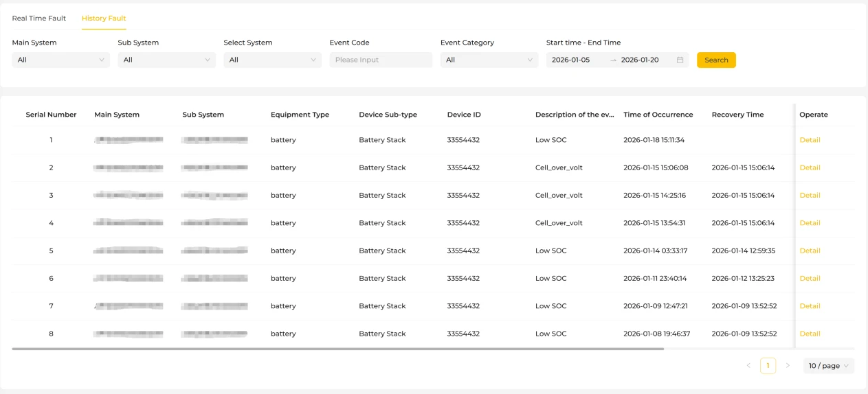The width and height of the screenshot is (868, 394).
Task: Open Detail for serial number 7
Action: [810, 306]
